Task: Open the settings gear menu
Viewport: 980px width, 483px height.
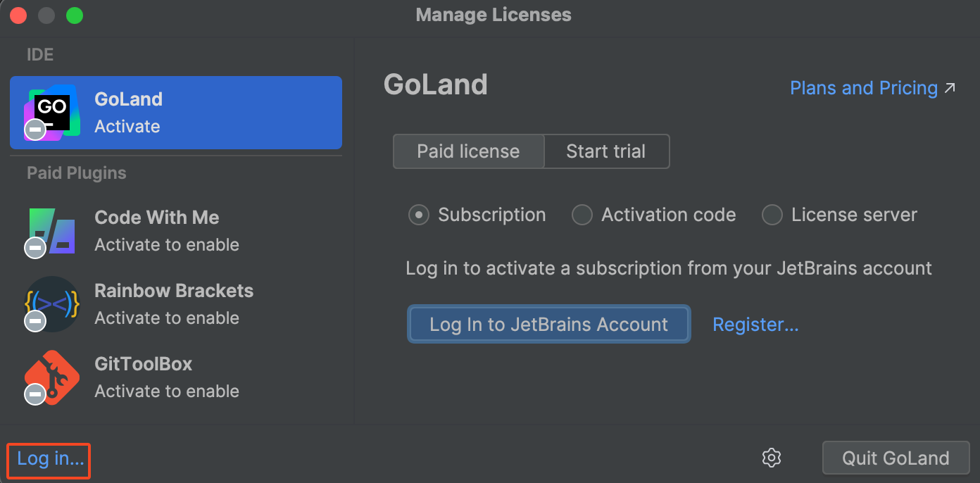Action: click(x=772, y=458)
